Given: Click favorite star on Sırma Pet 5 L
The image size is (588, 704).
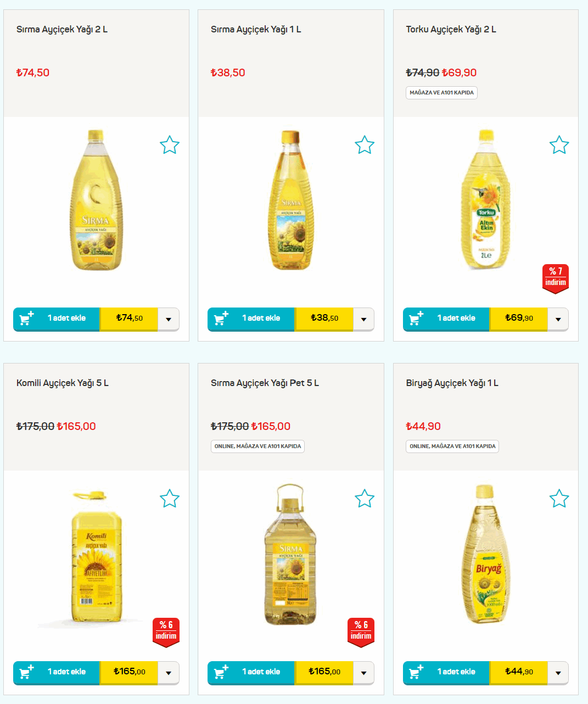Looking at the screenshot, I should tap(365, 499).
